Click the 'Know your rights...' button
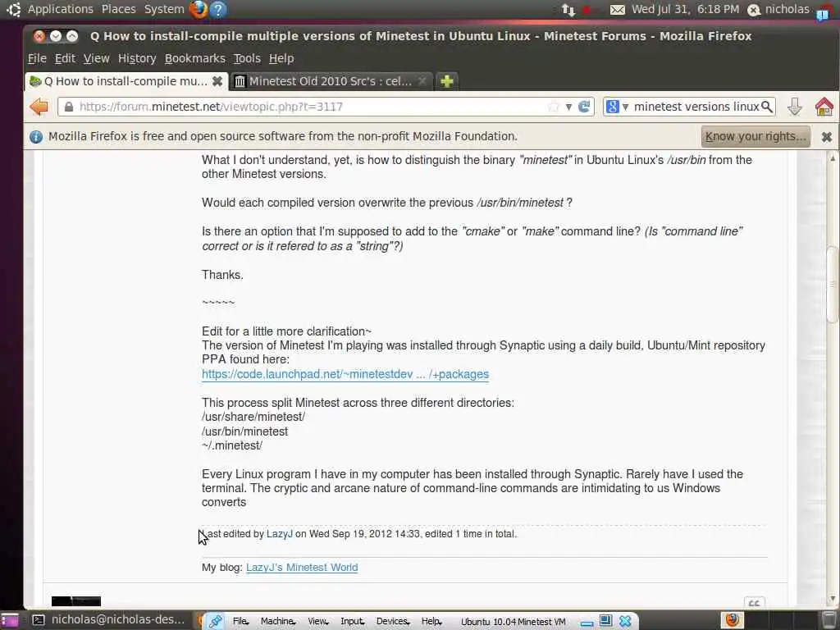The width and height of the screenshot is (840, 630). point(756,137)
